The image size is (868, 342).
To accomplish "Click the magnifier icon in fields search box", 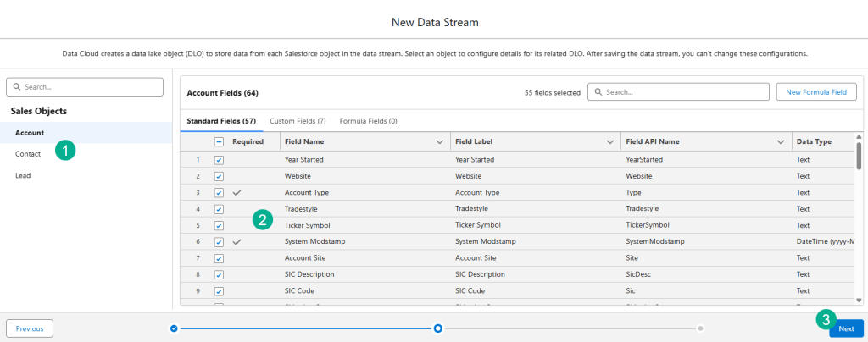I will (x=598, y=91).
